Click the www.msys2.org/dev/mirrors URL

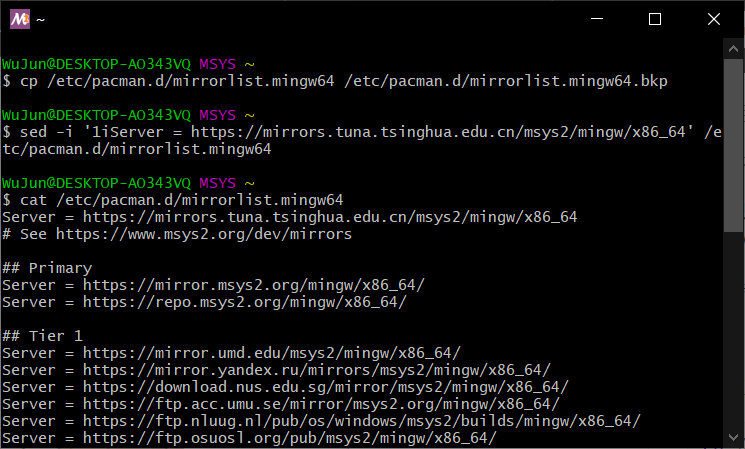point(204,234)
